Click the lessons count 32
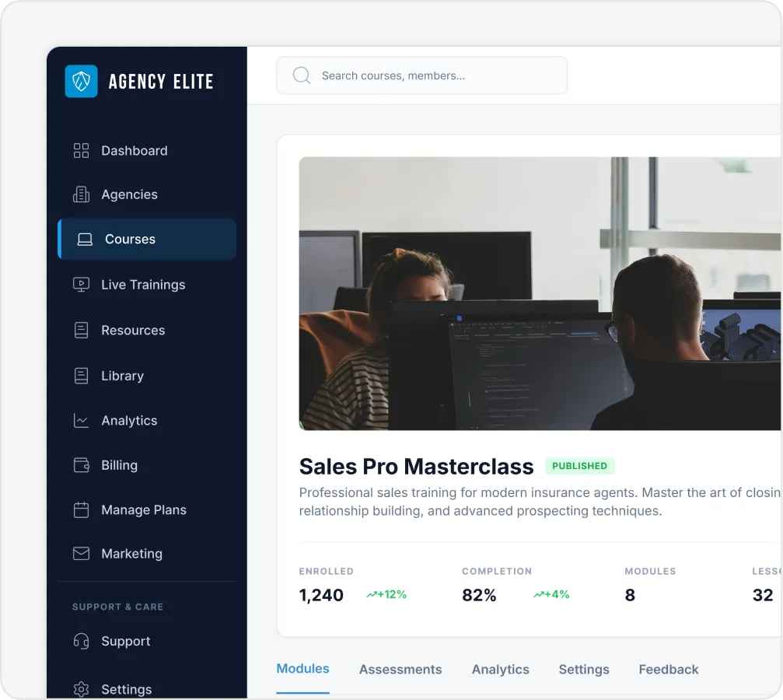Viewport: 783px width, 700px height. [763, 595]
